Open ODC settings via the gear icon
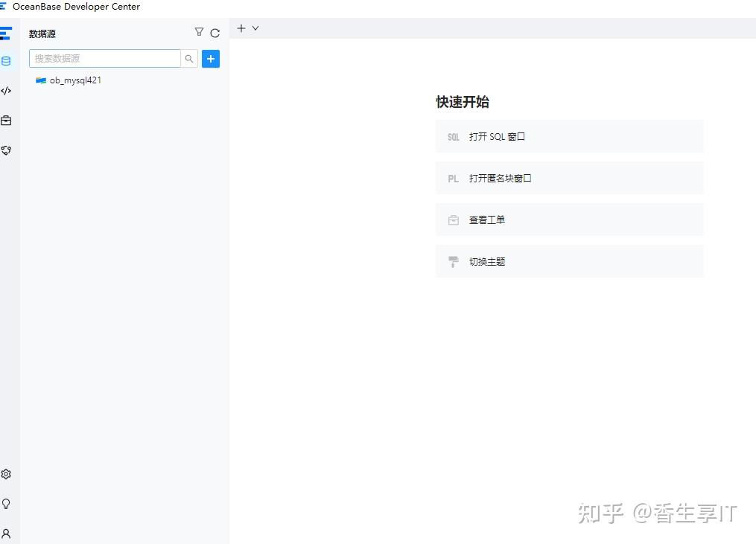 (x=7, y=473)
